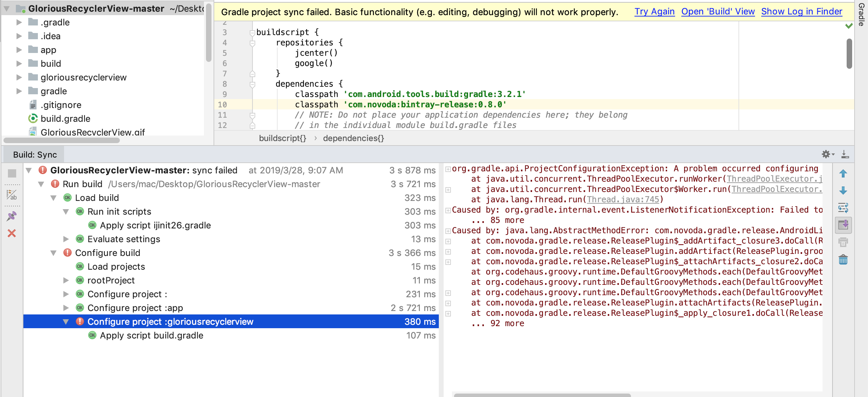Image resolution: width=868 pixels, height=397 pixels.
Task: Click the Try Again link
Action: pyautogui.click(x=654, y=12)
